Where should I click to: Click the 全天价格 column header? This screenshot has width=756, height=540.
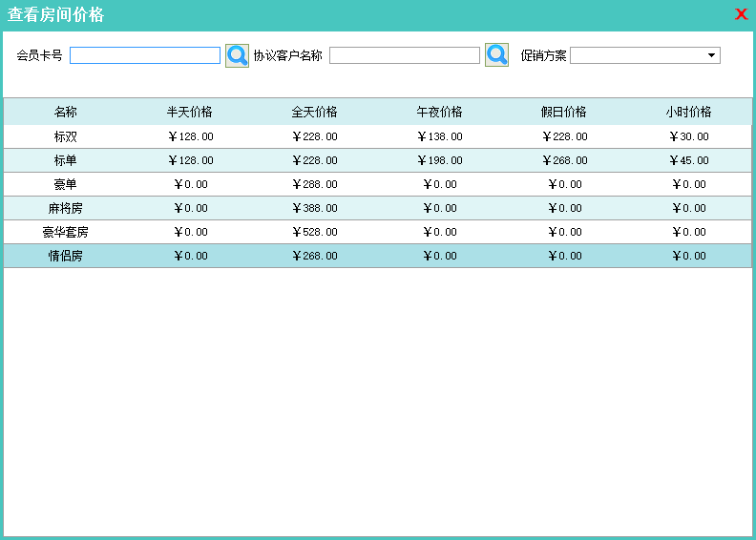point(314,112)
